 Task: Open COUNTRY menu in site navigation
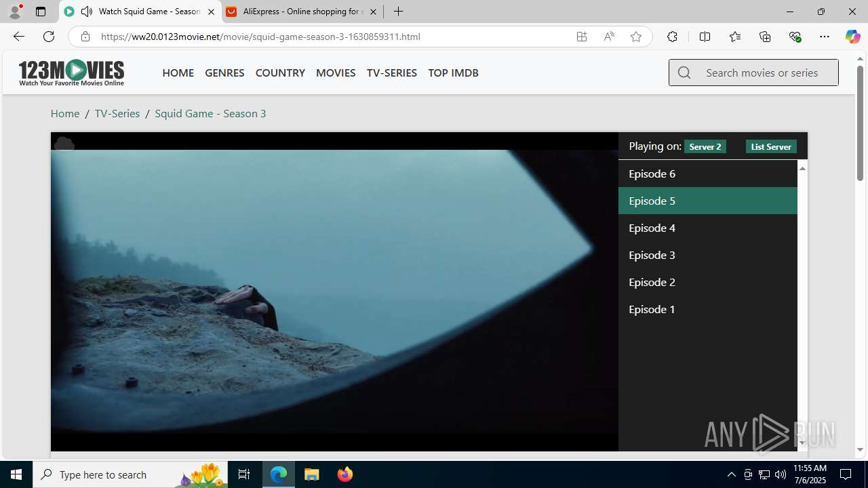click(280, 73)
